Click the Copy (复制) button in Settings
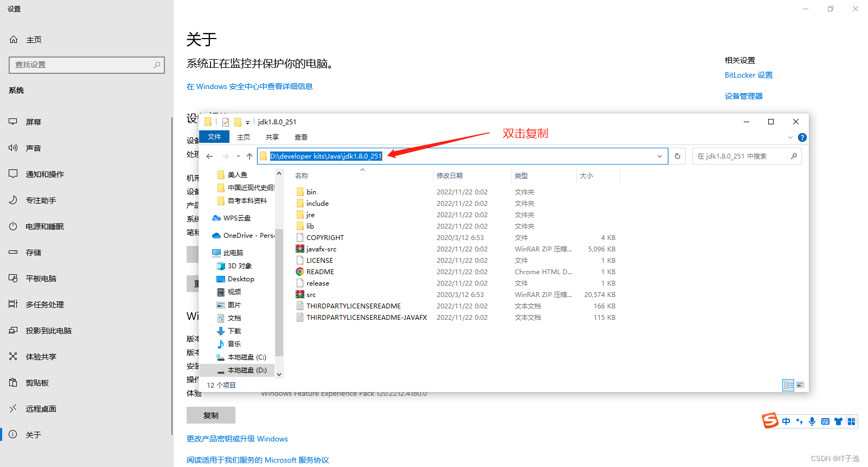 pyautogui.click(x=211, y=415)
